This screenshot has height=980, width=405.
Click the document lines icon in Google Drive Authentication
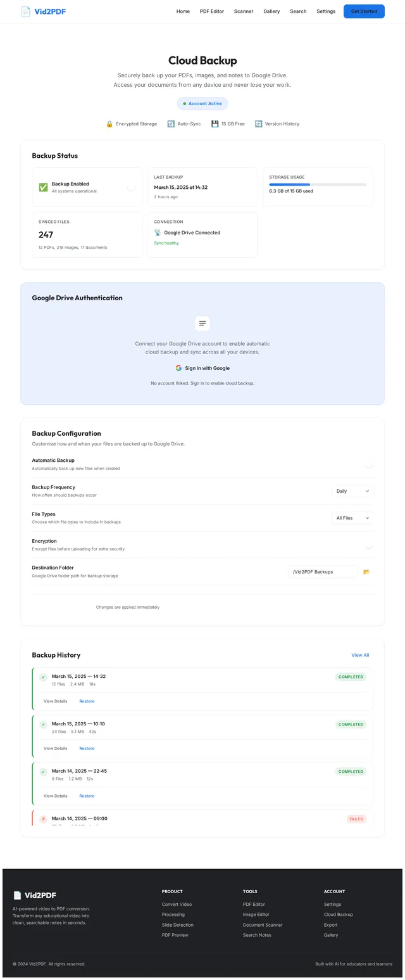pos(202,323)
